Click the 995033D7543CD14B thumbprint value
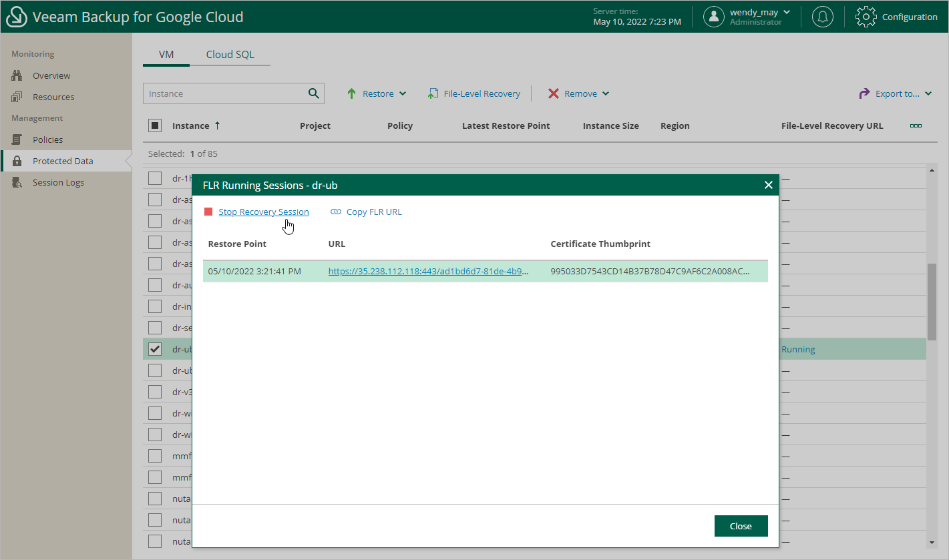 pos(650,272)
